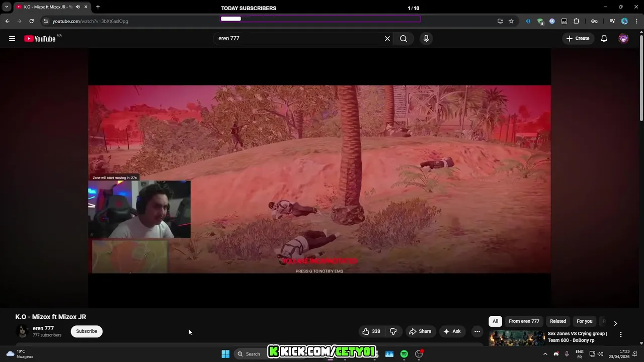This screenshot has width=644, height=362.
Task: Click the TODAY SUBSCRIBERS progress bar
Action: tap(320, 19)
